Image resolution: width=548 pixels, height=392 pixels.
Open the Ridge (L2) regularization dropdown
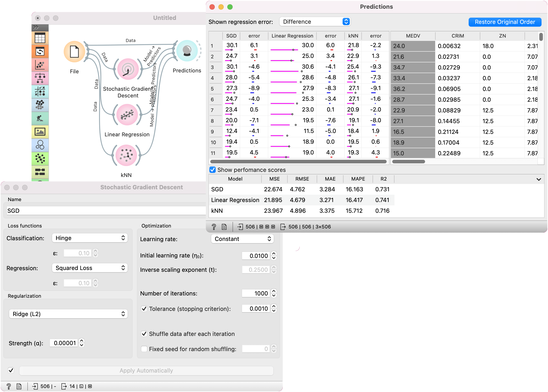[68, 314]
